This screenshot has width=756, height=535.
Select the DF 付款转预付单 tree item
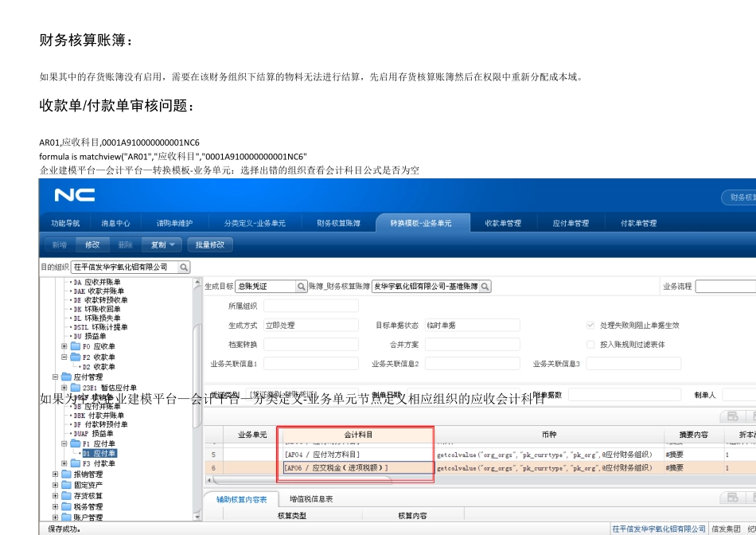tap(101, 424)
